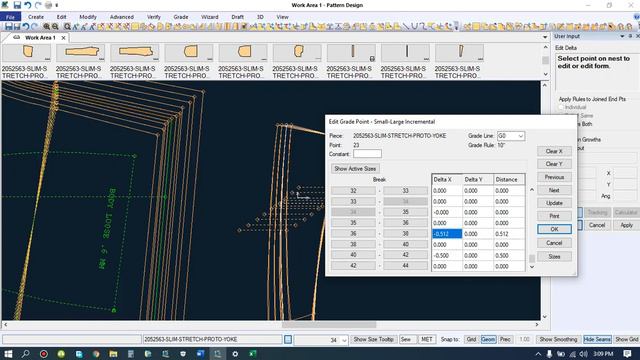Open the Grade menu
This screenshot has width=640, height=360.
click(181, 17)
